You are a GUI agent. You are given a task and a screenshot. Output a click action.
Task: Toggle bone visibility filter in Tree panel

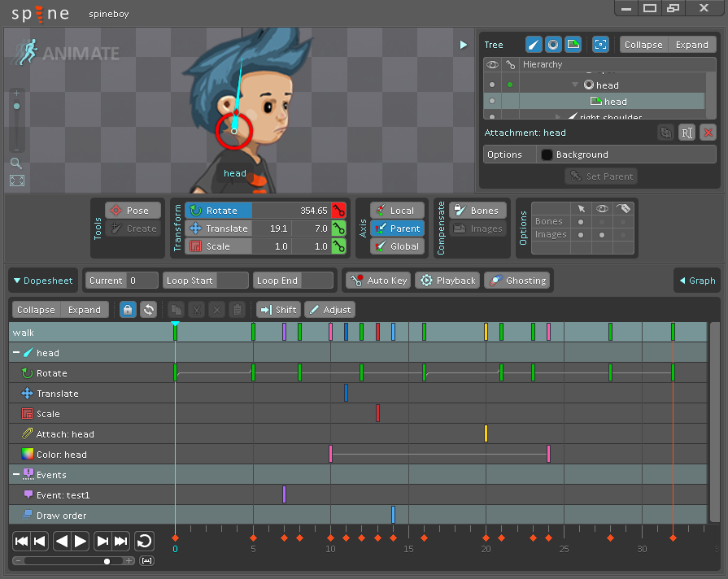(x=534, y=45)
